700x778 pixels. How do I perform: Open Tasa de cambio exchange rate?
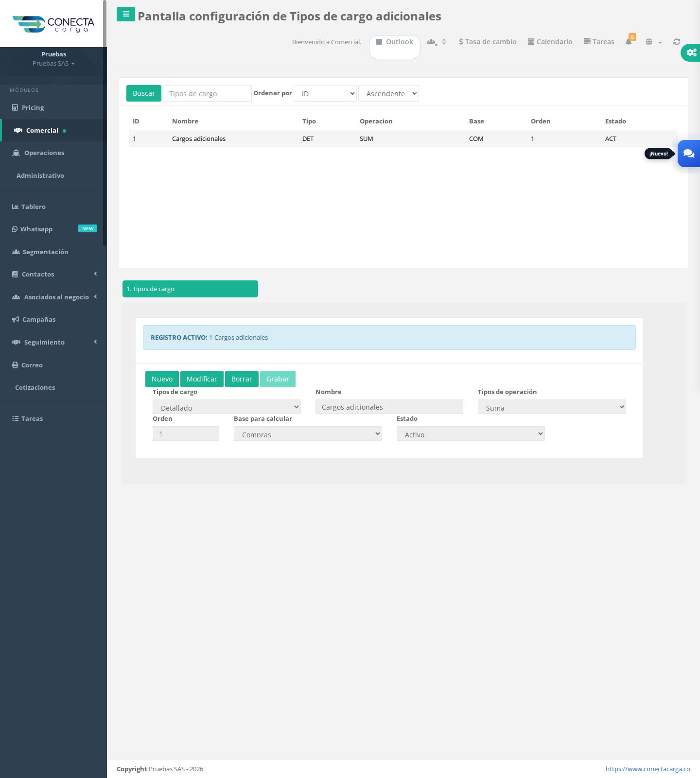point(488,42)
